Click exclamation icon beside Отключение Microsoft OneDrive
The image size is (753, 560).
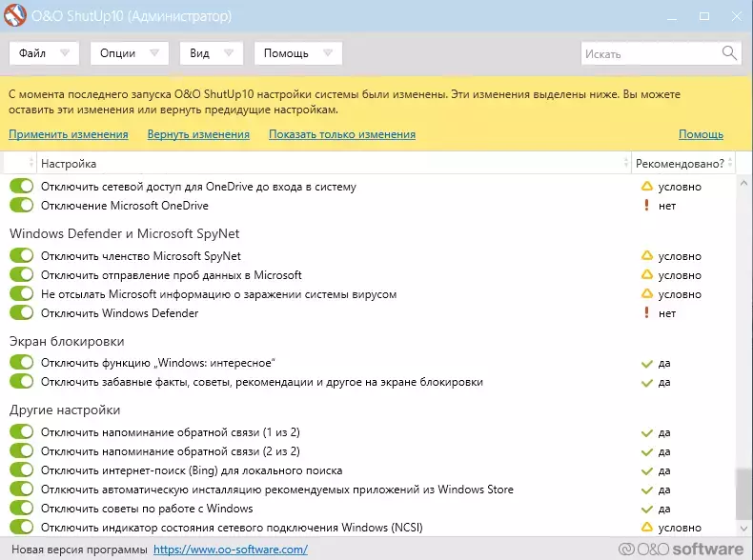coord(646,206)
